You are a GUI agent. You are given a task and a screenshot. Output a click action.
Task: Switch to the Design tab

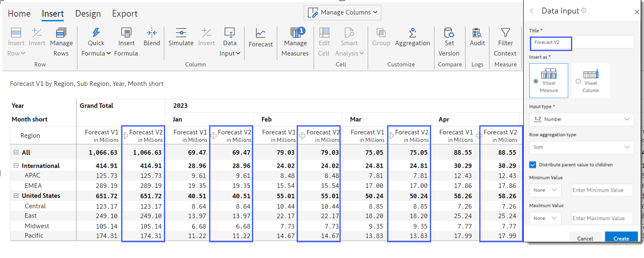pos(88,14)
